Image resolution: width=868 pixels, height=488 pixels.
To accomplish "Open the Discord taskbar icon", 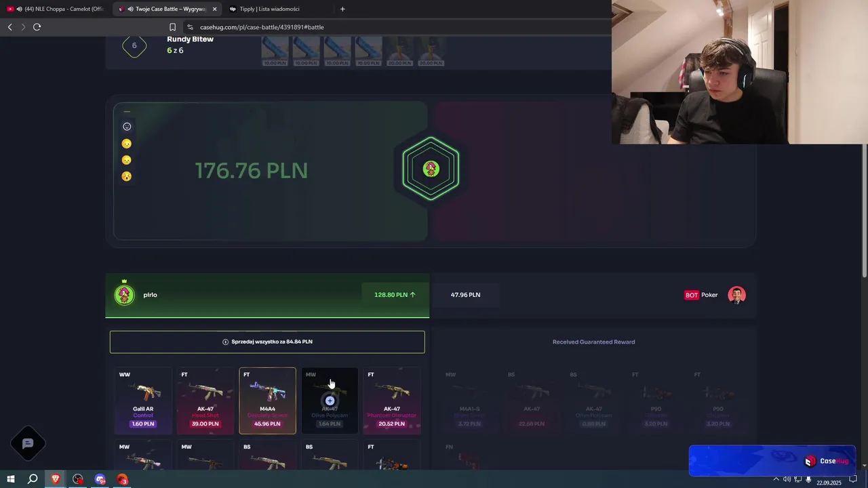I will click(100, 479).
